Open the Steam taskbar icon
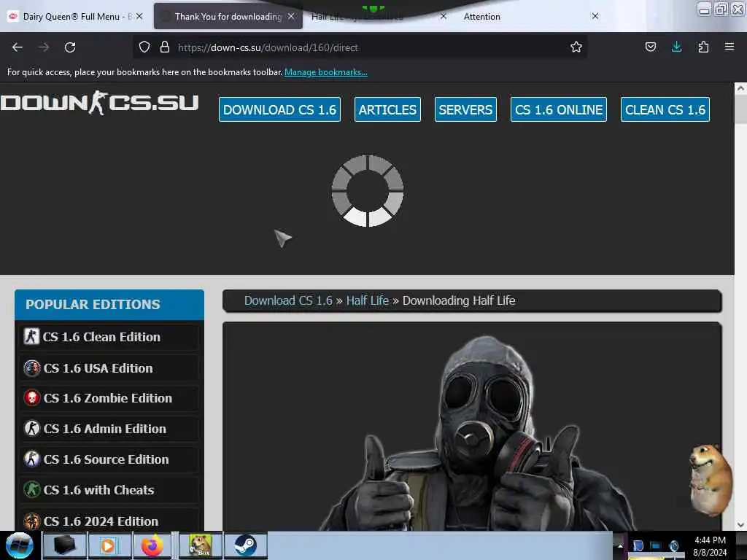 click(x=245, y=545)
